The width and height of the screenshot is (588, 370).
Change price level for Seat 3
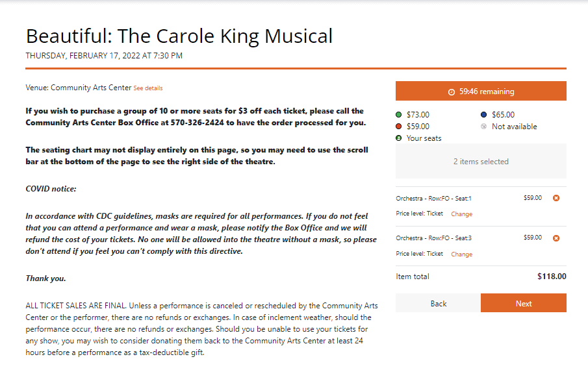[461, 254]
